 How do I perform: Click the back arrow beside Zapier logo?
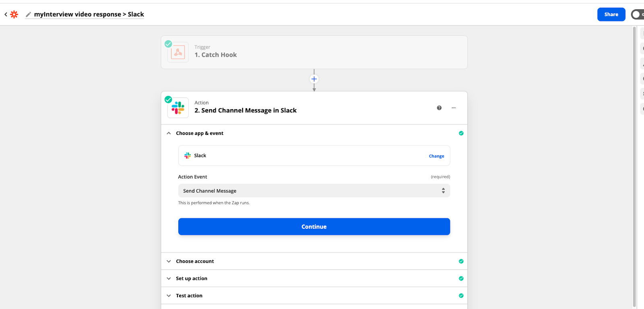click(6, 15)
